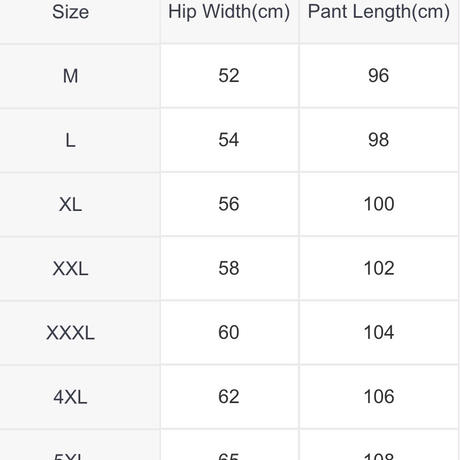Click pant length value 100
The image size is (460, 460).
379,204
